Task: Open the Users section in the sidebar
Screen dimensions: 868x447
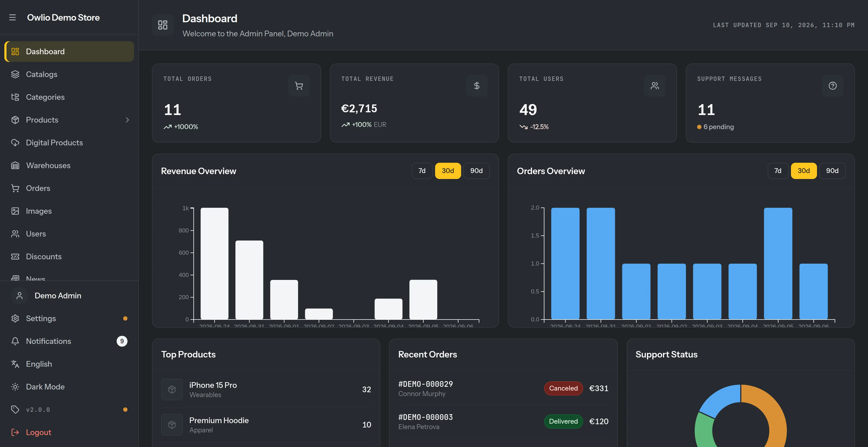Action: click(69, 234)
